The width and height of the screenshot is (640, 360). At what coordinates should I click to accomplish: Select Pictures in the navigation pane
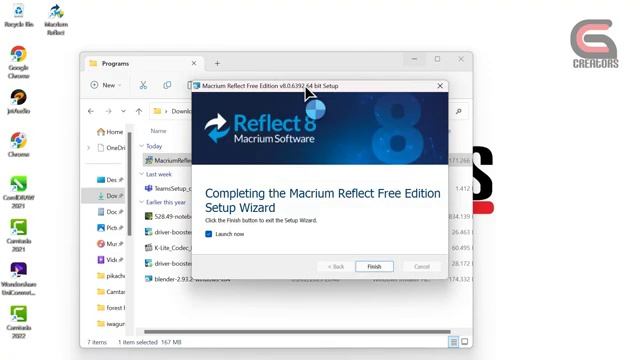coord(110,228)
